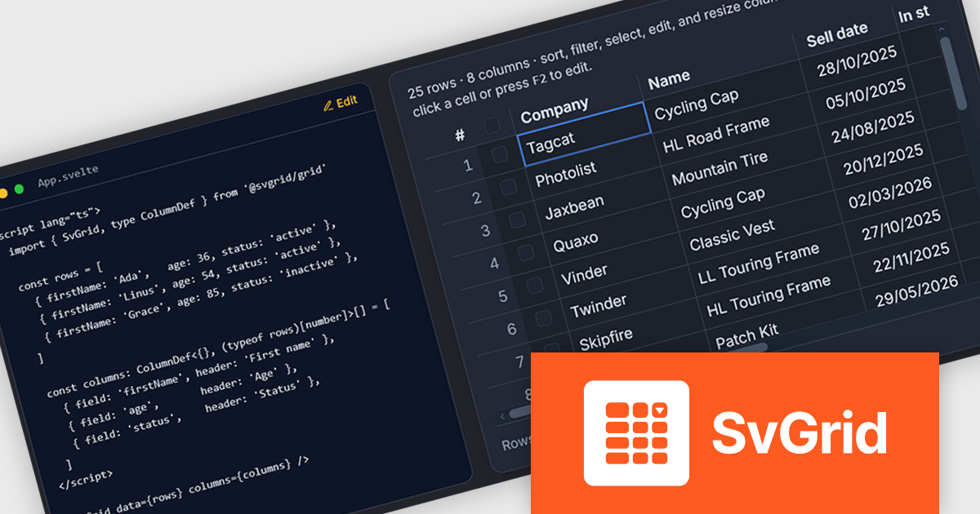Sort by the Name column header
Screen dimensions: 980x514
(x=669, y=78)
